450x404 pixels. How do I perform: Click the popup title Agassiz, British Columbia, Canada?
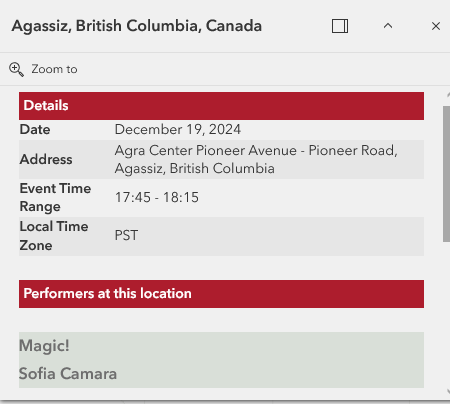(x=137, y=26)
